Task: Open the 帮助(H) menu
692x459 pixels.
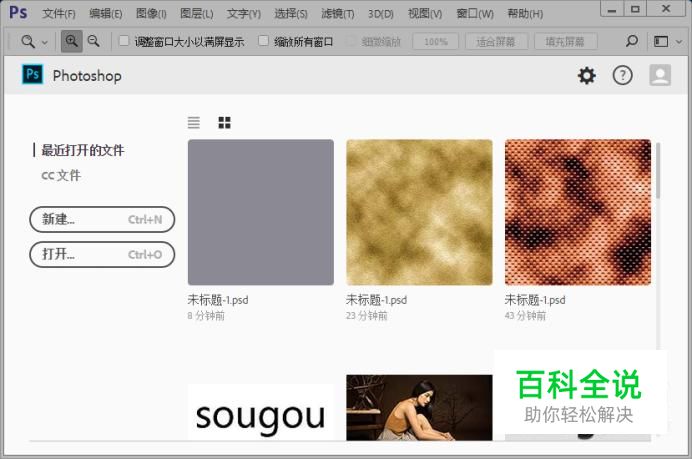Action: 525,14
